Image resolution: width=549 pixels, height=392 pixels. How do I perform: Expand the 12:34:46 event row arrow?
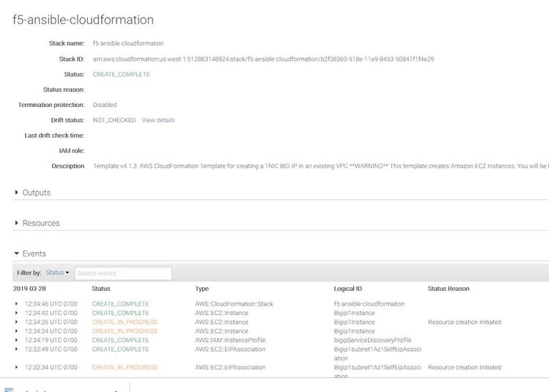click(x=16, y=304)
